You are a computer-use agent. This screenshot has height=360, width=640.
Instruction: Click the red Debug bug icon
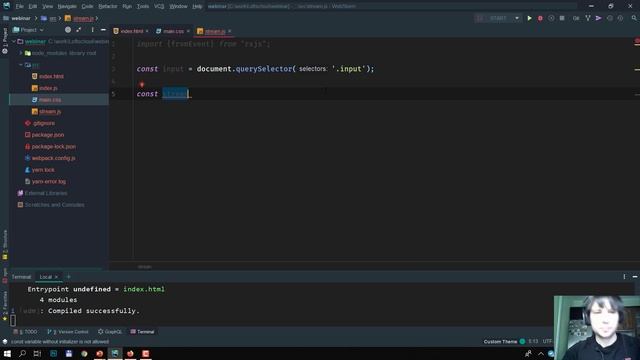540,18
